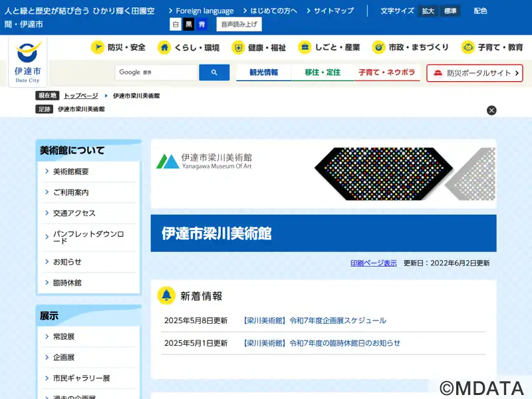Image resolution: width=532 pixels, height=399 pixels.
Task: Open 令和7年度企画展スケジュール news link
Action: pos(315,321)
